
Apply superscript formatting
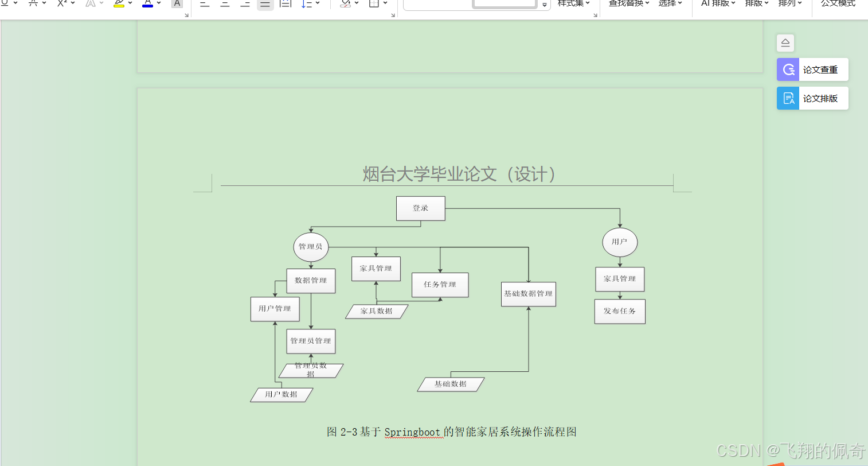tap(62, 3)
